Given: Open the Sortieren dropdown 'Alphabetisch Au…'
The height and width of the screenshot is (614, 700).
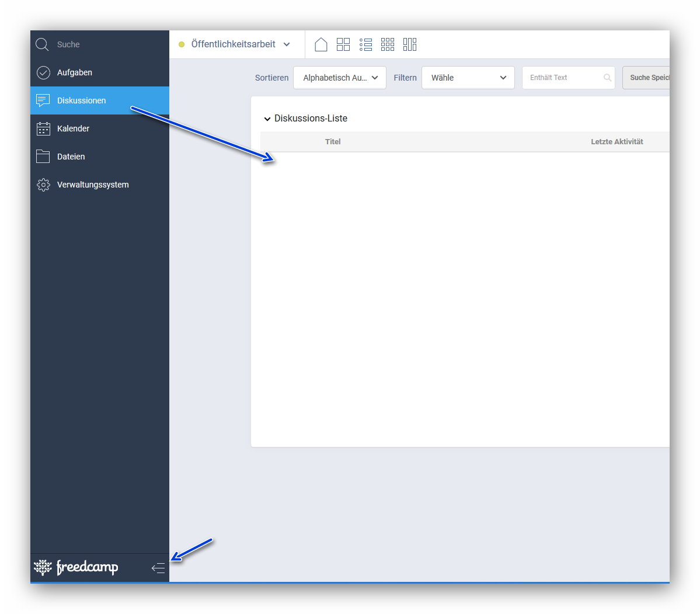Looking at the screenshot, I should (340, 78).
